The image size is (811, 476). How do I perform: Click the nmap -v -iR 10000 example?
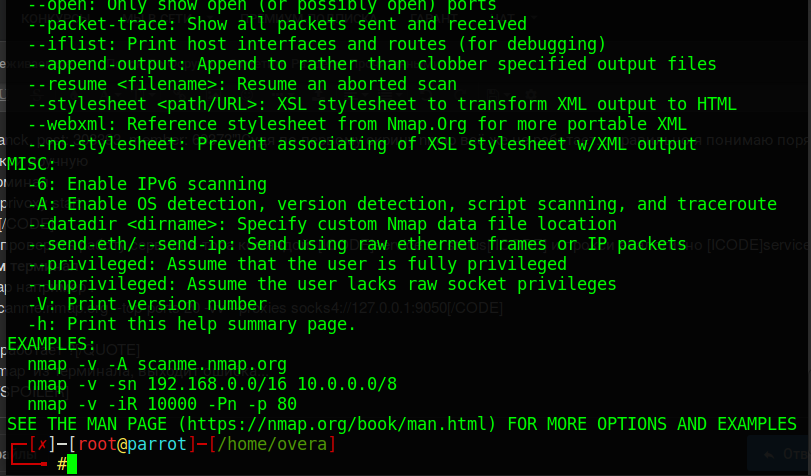162,404
